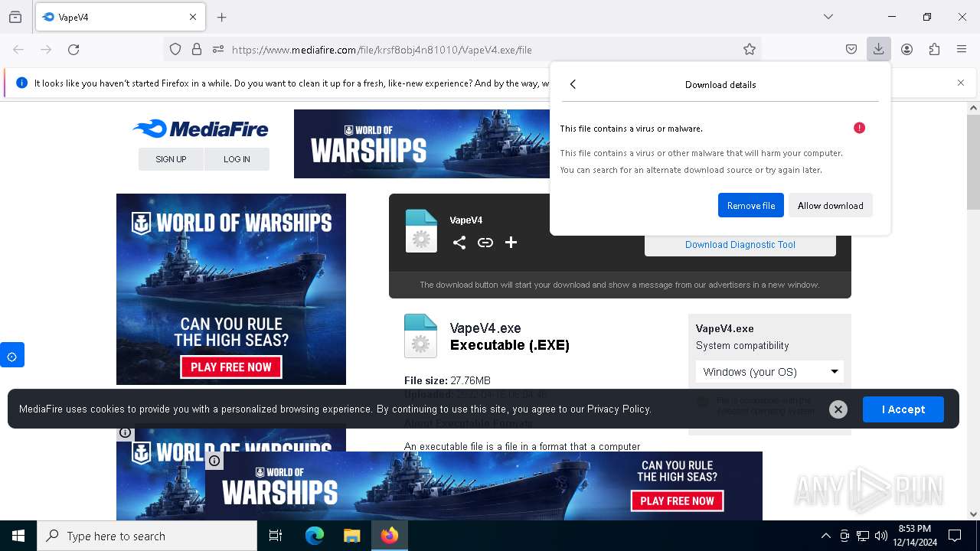This screenshot has width=980, height=551.
Task: Launch Microsoft Edge from taskbar
Action: pos(315,536)
